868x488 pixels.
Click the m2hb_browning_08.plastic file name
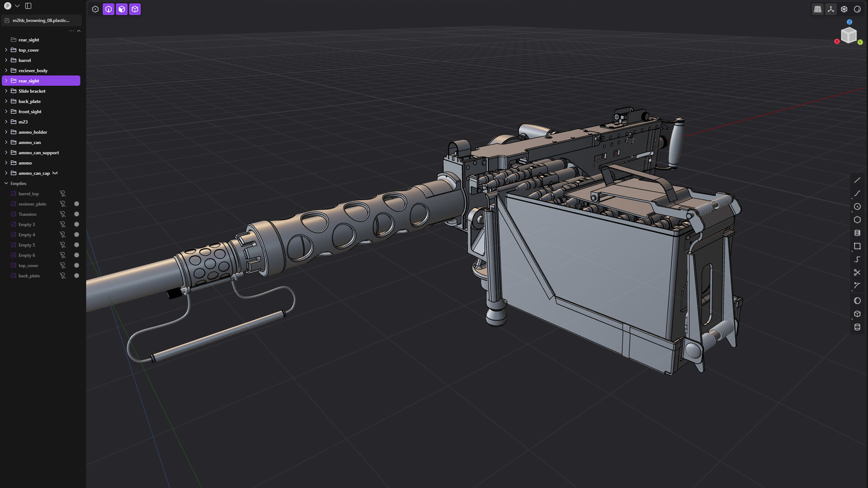click(41, 20)
